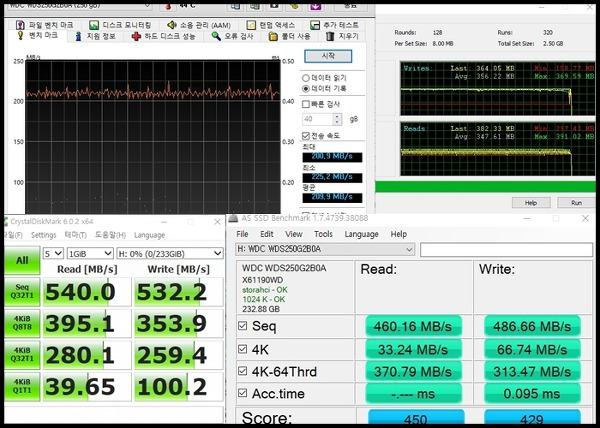
Task: Open the CrystalDiskMark Language menu
Action: (149, 235)
